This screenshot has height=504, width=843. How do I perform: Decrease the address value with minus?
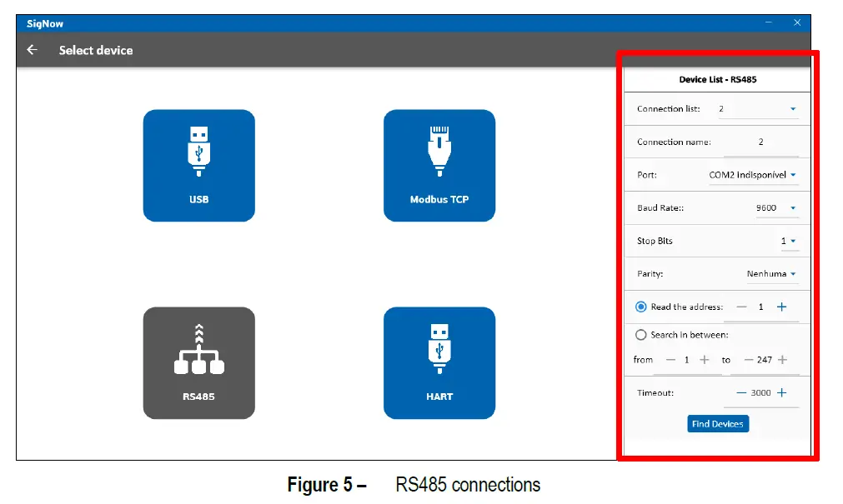coord(741,307)
